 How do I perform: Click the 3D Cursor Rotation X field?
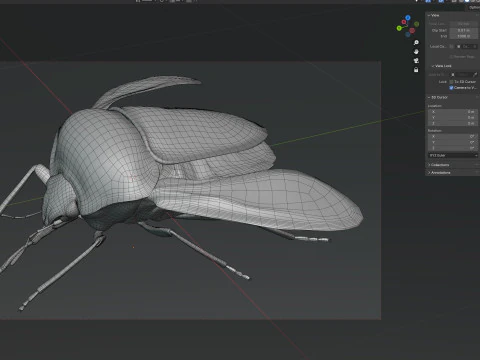coord(453,136)
